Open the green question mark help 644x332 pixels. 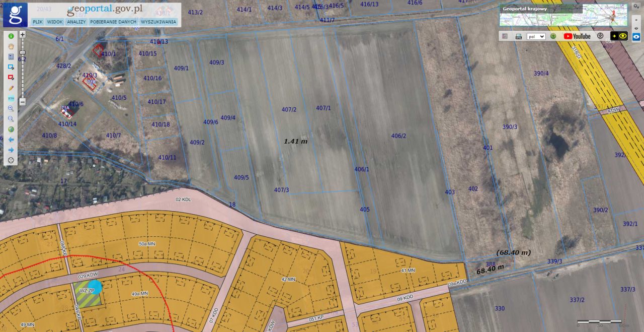point(553,36)
